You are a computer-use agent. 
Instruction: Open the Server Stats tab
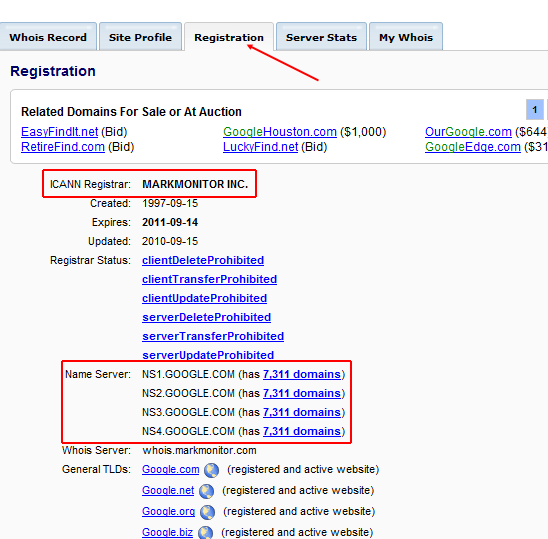(321, 37)
